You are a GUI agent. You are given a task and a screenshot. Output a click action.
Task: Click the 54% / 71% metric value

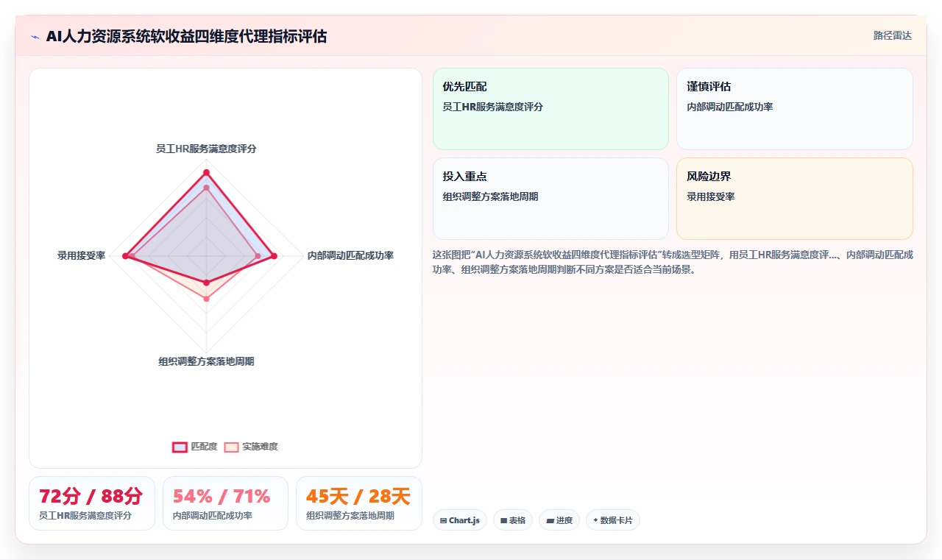tap(222, 497)
